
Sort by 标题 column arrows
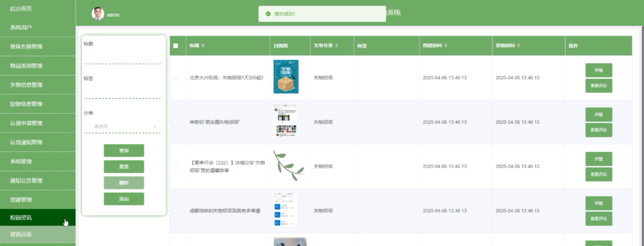[203, 45]
